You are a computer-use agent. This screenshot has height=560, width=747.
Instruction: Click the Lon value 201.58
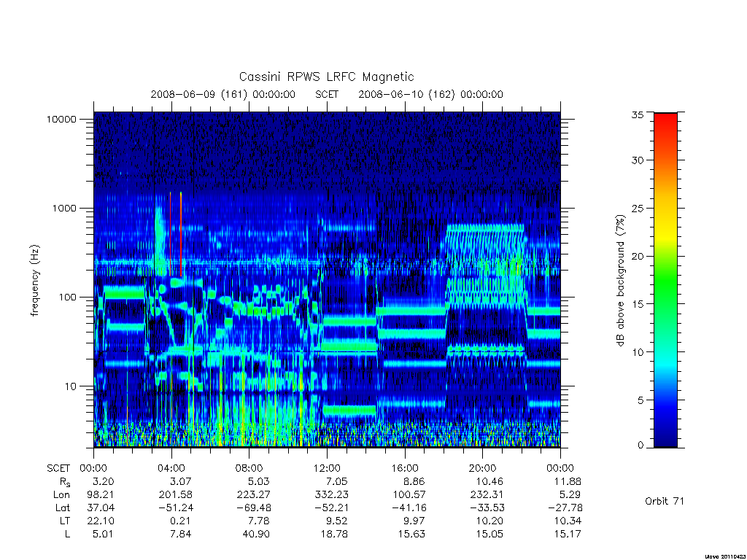175,495
